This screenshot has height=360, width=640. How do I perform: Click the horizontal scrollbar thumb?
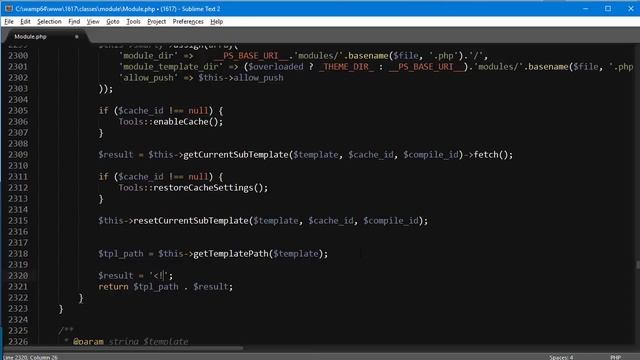122,348
